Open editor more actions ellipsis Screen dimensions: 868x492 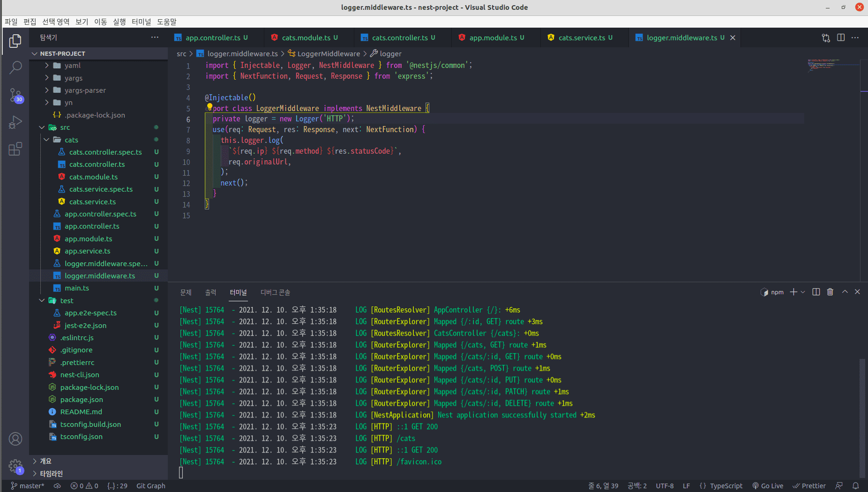855,38
